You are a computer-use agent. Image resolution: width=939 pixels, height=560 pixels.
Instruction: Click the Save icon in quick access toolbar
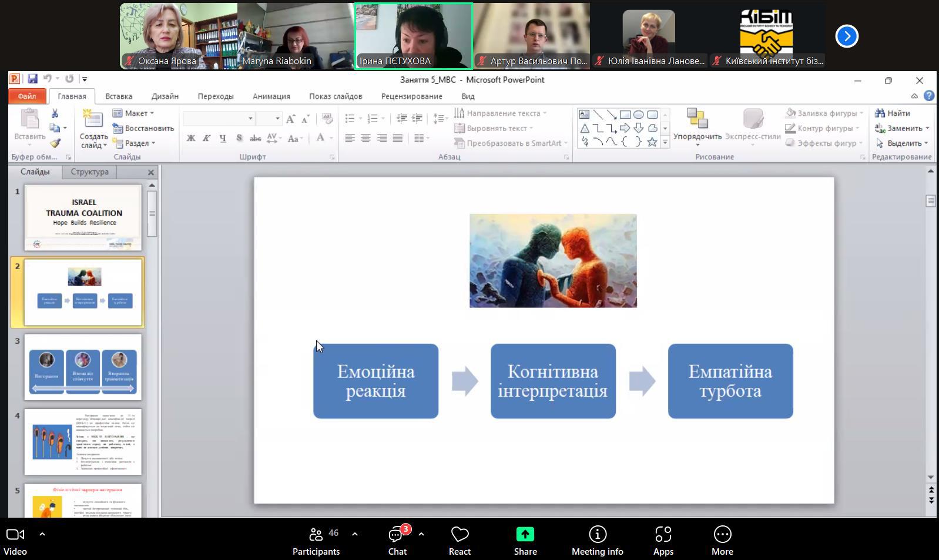32,79
